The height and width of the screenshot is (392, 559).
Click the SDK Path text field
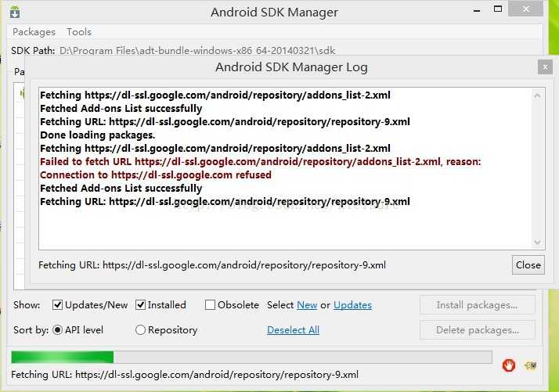[x=197, y=51]
